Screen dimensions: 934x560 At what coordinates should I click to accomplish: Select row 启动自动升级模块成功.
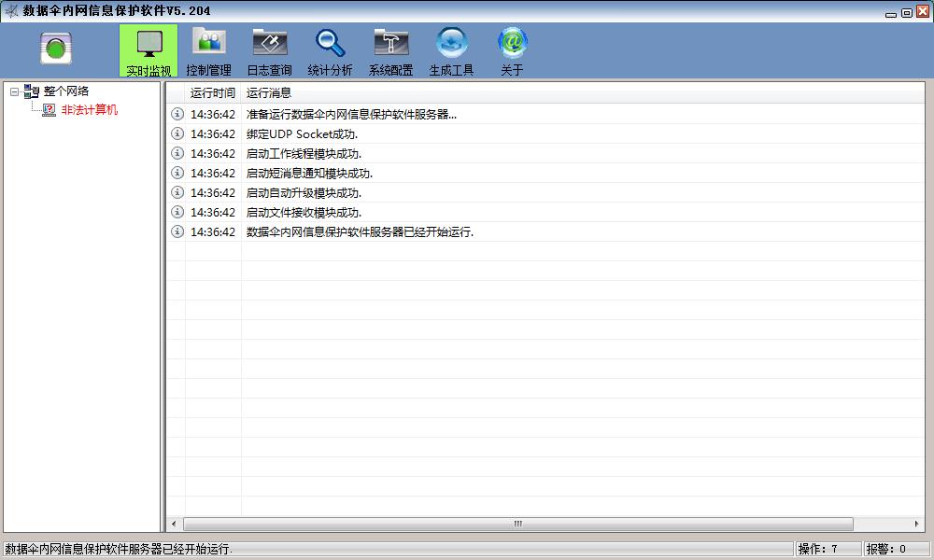(x=545, y=193)
